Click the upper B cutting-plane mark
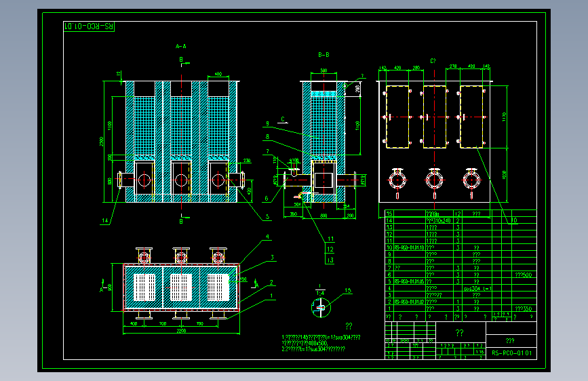The height and width of the screenshot is (381, 588). click(181, 60)
